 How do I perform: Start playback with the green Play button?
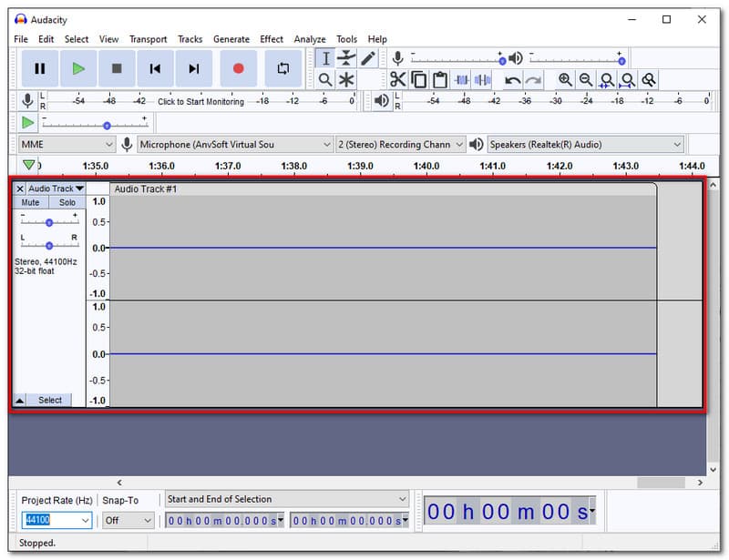pyautogui.click(x=78, y=69)
